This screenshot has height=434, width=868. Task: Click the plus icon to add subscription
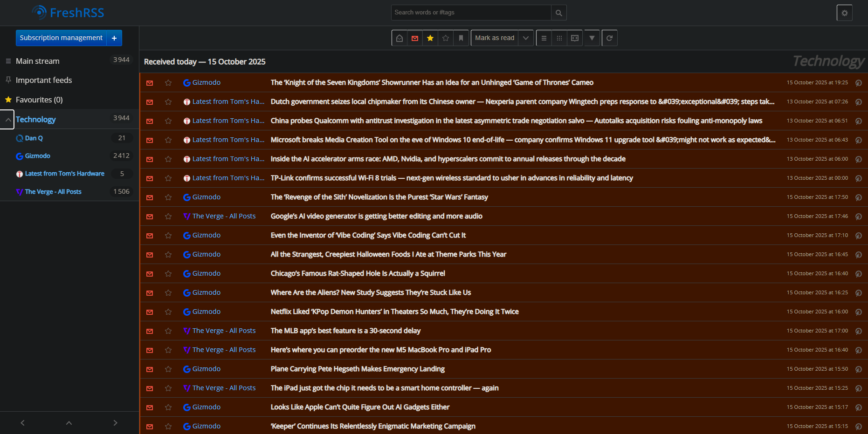114,38
